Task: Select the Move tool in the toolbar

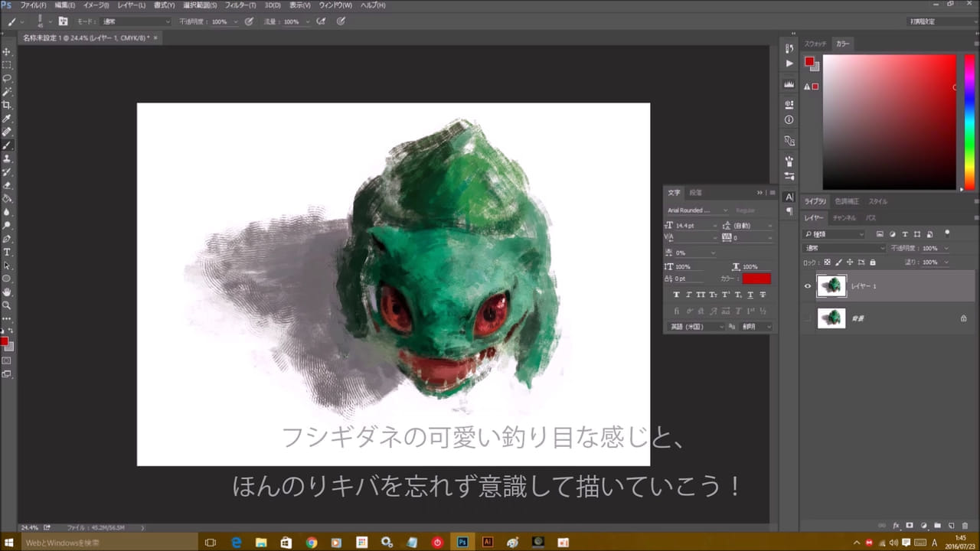Action: pos(7,51)
